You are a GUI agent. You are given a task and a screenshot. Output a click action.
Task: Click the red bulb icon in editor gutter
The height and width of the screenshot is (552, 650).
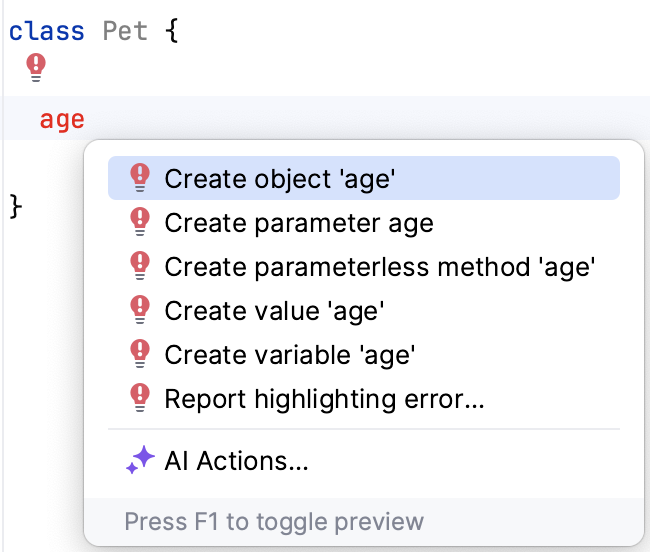36,69
